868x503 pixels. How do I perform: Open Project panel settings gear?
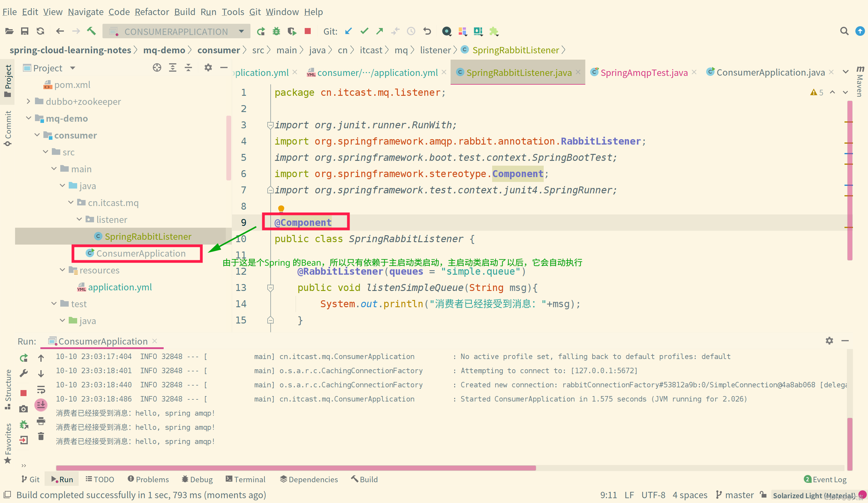point(208,68)
